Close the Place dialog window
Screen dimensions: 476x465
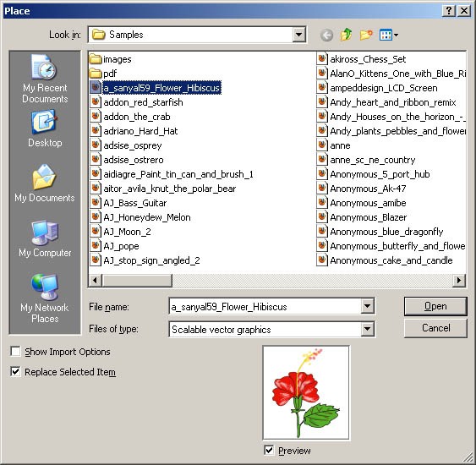(464, 11)
